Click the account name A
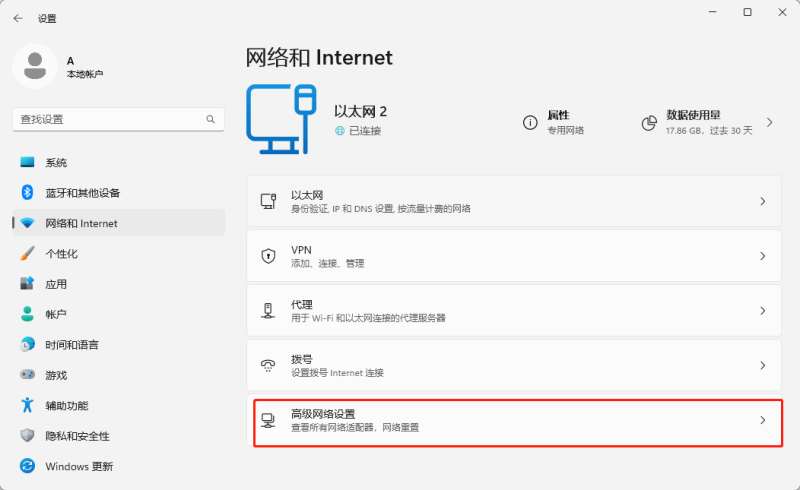This screenshot has height=490, width=800. (x=70, y=61)
